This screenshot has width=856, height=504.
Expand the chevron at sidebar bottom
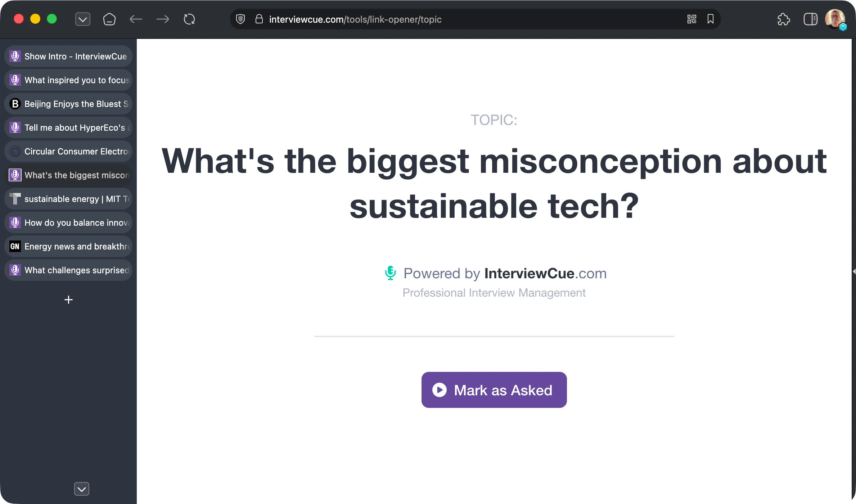(x=82, y=489)
